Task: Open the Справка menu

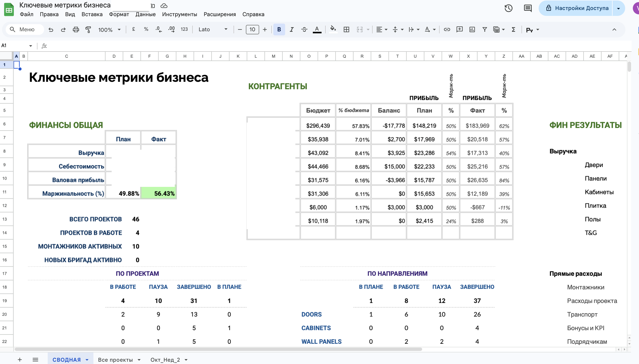Action: (x=253, y=14)
